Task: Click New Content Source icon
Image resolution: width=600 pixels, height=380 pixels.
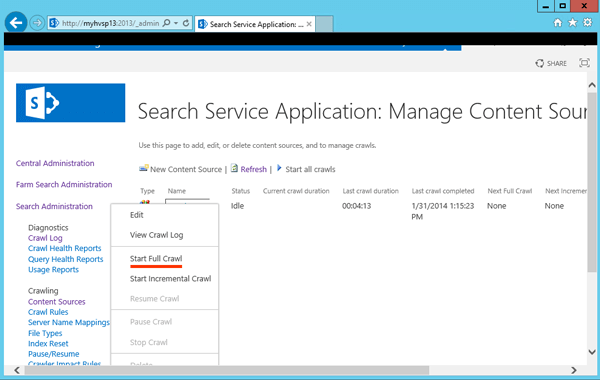Action: [x=143, y=168]
